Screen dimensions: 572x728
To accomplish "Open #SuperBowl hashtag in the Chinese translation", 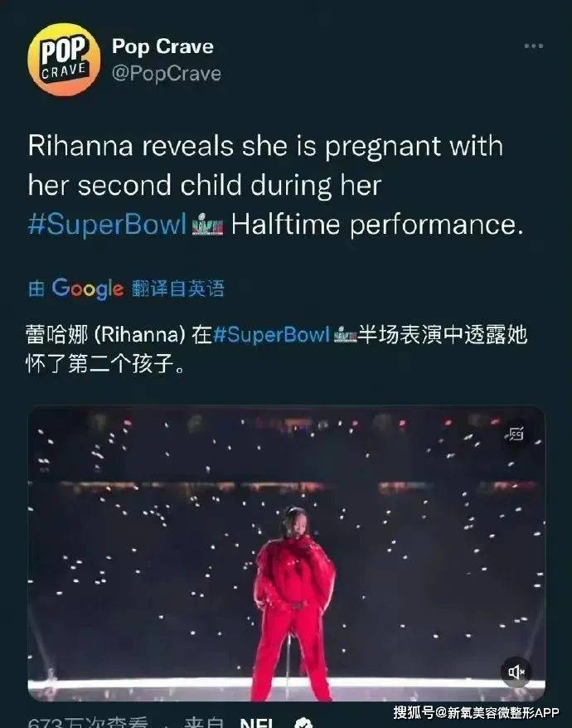I will (272, 334).
